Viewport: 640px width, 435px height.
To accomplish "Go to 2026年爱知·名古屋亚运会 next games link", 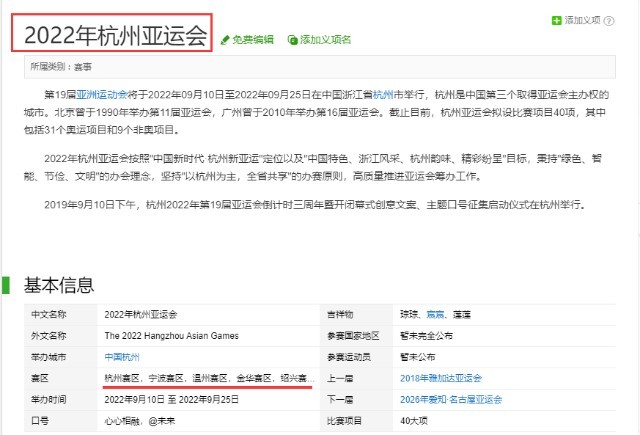I will pos(450,398).
